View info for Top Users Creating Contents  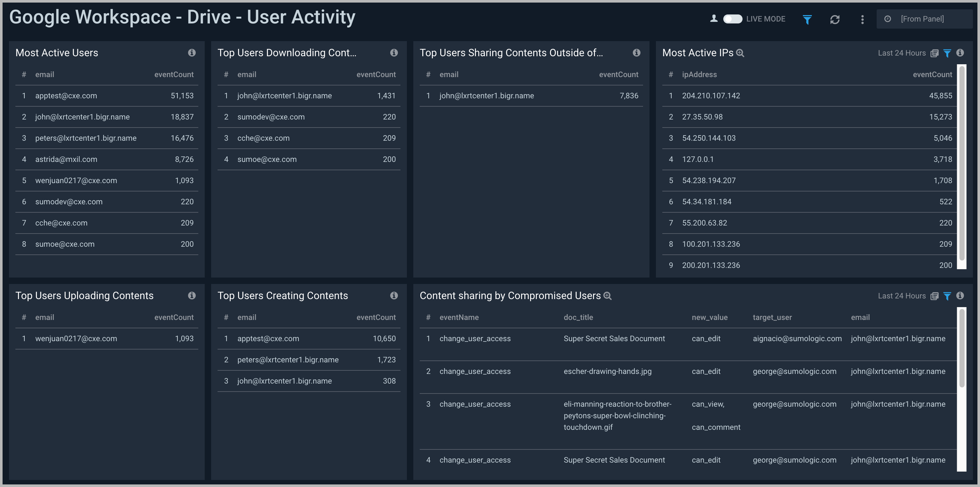[394, 296]
